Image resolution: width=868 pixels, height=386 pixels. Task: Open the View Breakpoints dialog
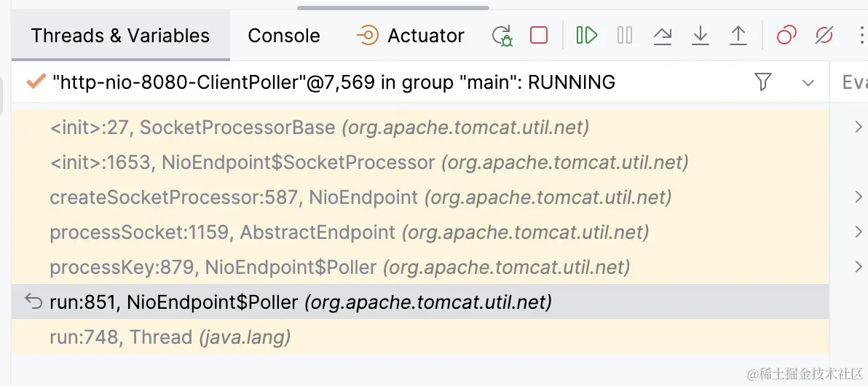coord(786,35)
